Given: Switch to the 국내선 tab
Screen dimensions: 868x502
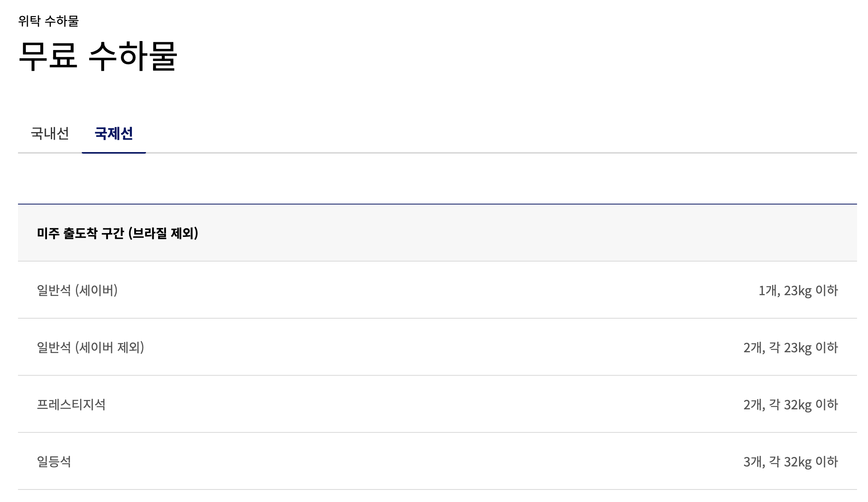Looking at the screenshot, I should (50, 133).
